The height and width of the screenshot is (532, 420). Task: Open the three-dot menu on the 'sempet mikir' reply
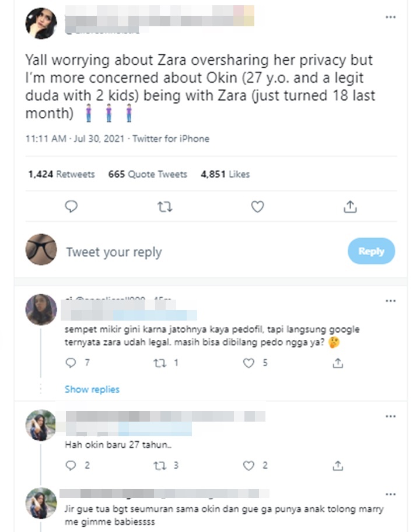[390, 301]
